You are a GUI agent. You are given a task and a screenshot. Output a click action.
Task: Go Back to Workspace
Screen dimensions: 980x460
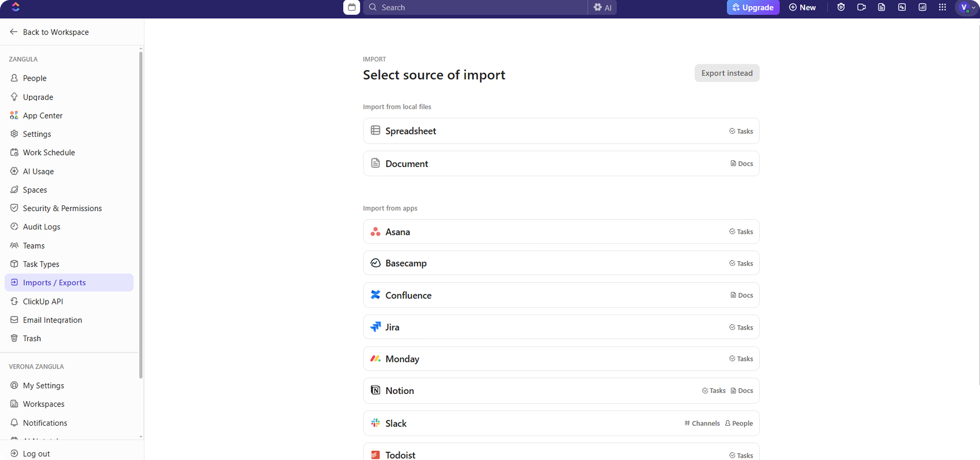[x=49, y=32]
